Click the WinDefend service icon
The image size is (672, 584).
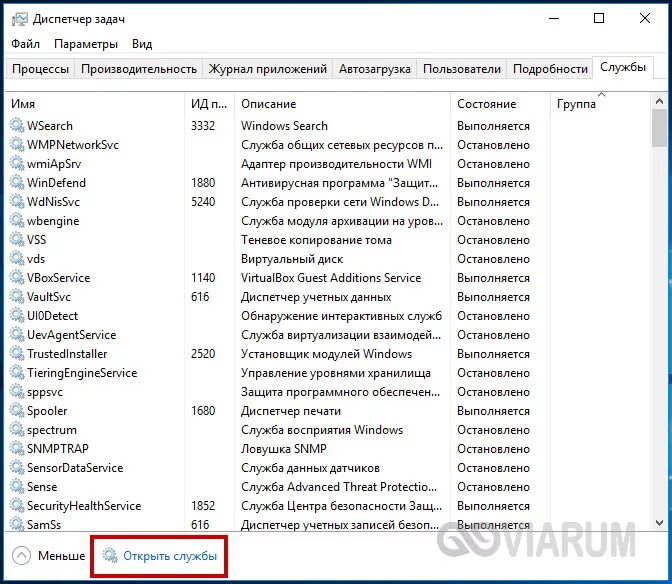17,183
